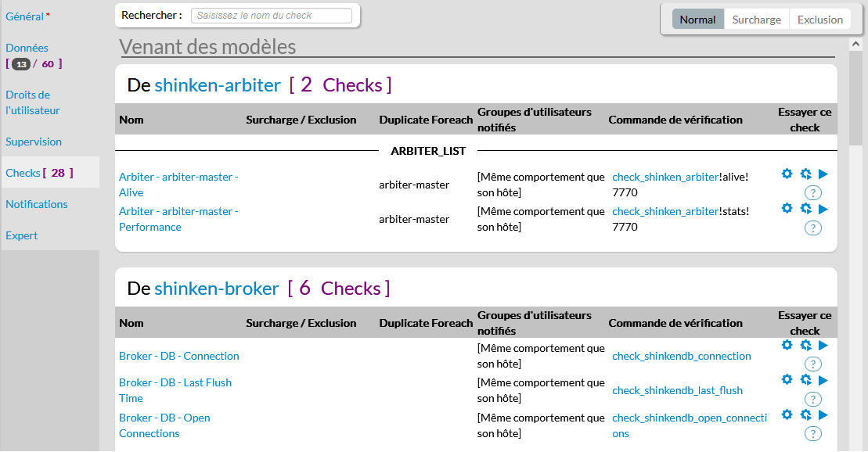The height and width of the screenshot is (452, 868).
Task: Run the Arbiter Performance check with play icon
Action: click(823, 209)
